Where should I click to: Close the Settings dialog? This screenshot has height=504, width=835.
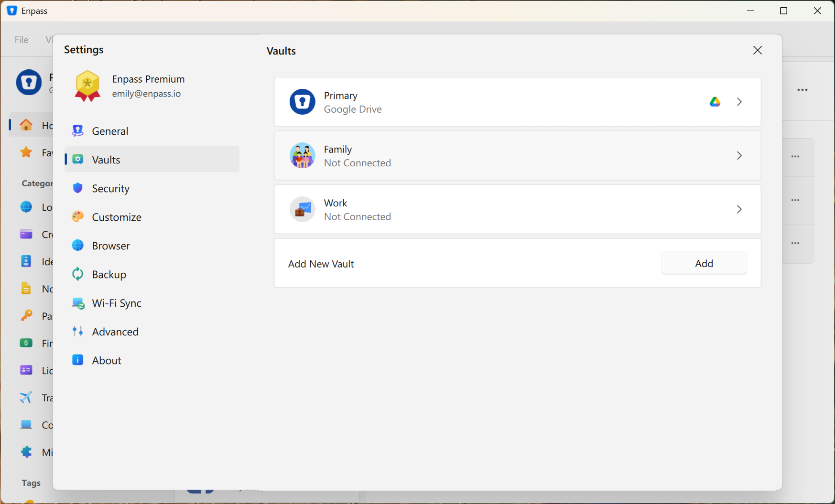pos(758,50)
